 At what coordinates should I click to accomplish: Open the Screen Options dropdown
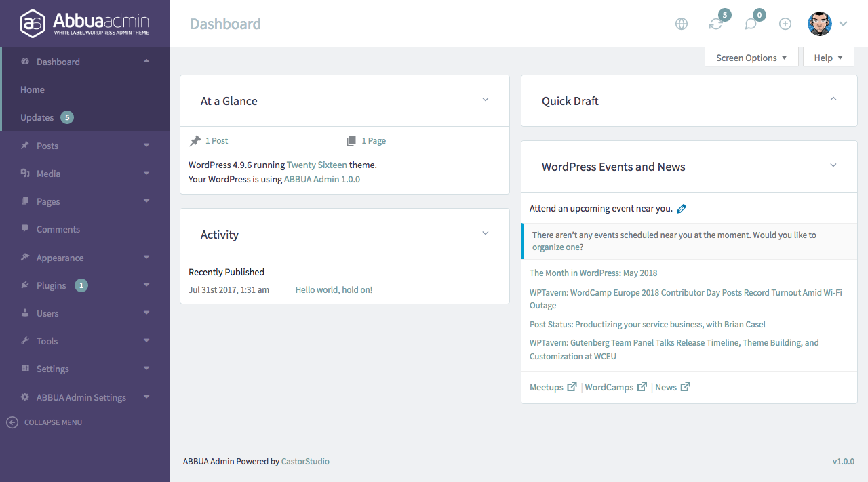tap(751, 58)
